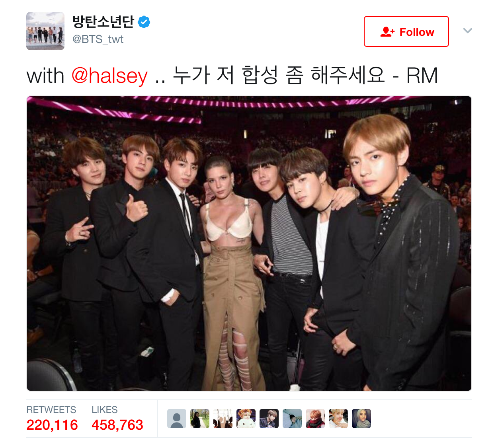Open the default gray silhouette liker avatar

pos(177,419)
